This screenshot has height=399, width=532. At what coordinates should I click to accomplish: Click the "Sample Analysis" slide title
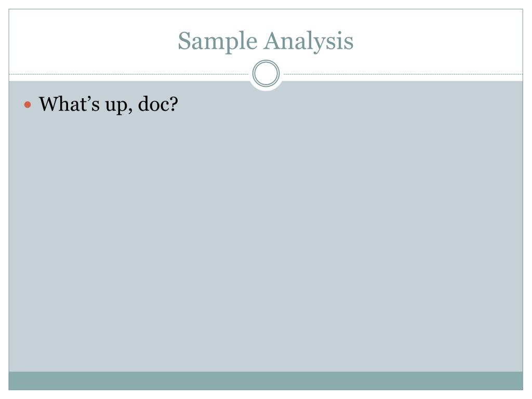(x=265, y=42)
